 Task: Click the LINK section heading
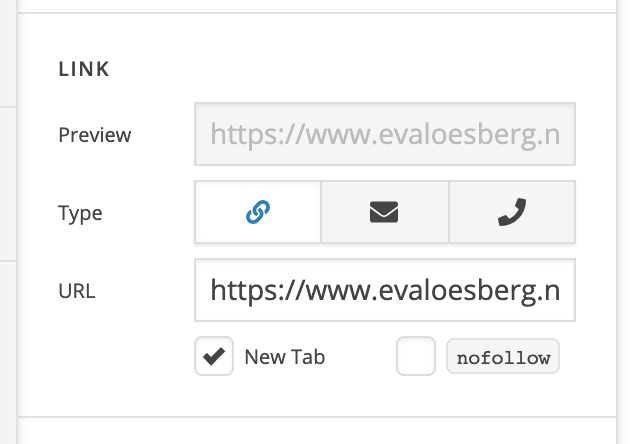click(x=84, y=69)
